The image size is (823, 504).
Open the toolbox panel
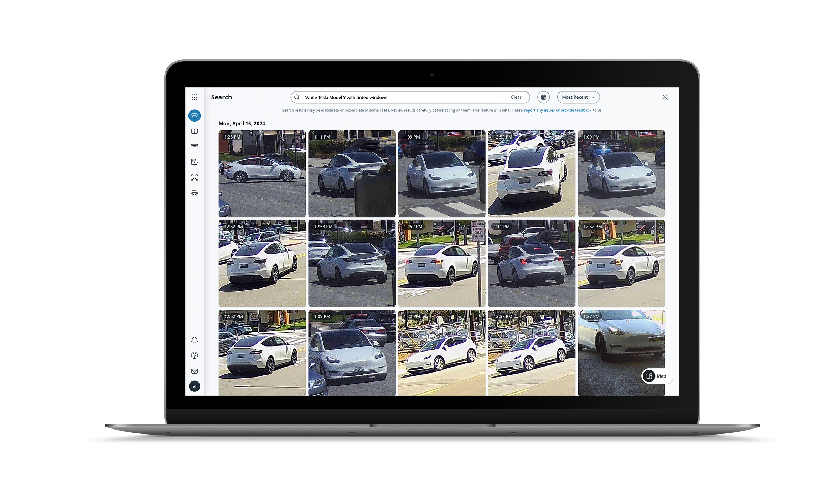point(195,370)
